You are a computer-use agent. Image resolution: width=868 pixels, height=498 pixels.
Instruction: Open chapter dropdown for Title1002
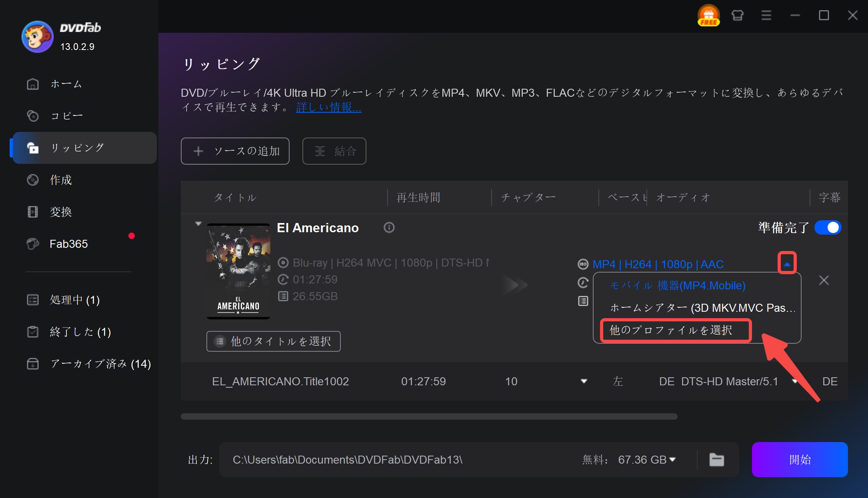coord(584,381)
